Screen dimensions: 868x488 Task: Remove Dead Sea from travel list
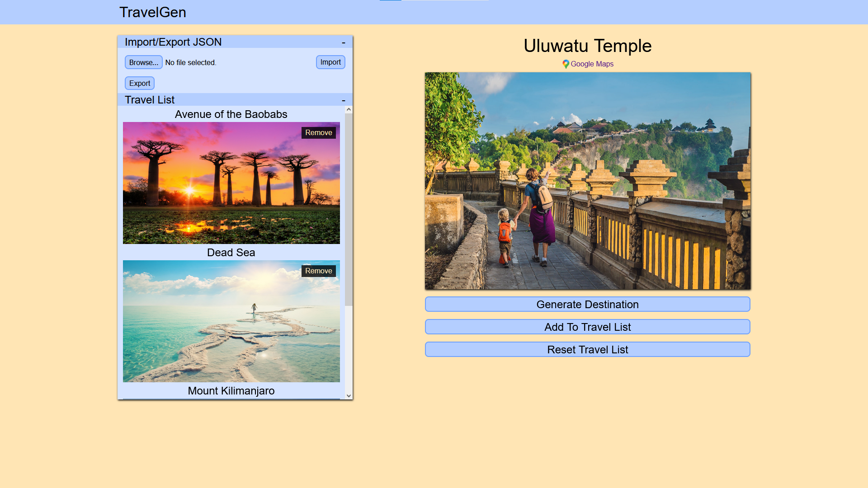(x=319, y=271)
